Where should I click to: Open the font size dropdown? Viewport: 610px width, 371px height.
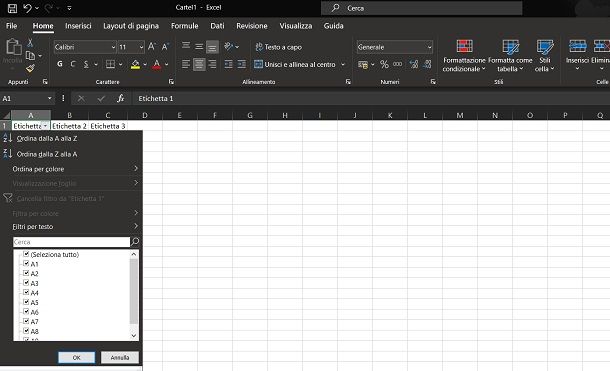[x=141, y=47]
